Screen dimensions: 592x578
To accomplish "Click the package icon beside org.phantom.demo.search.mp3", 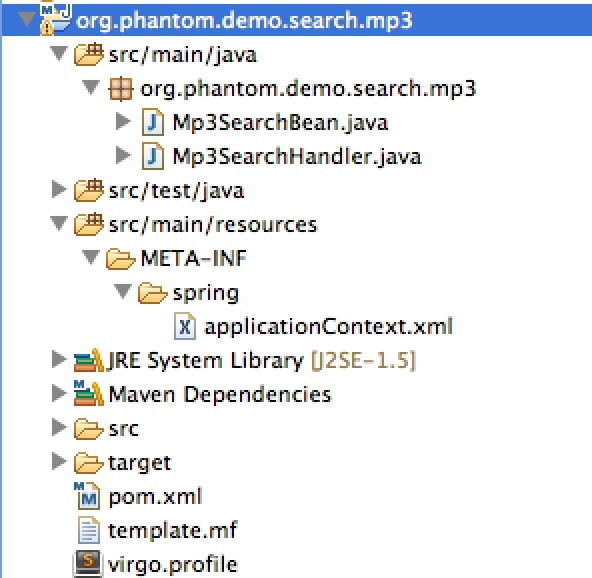I will (120, 89).
